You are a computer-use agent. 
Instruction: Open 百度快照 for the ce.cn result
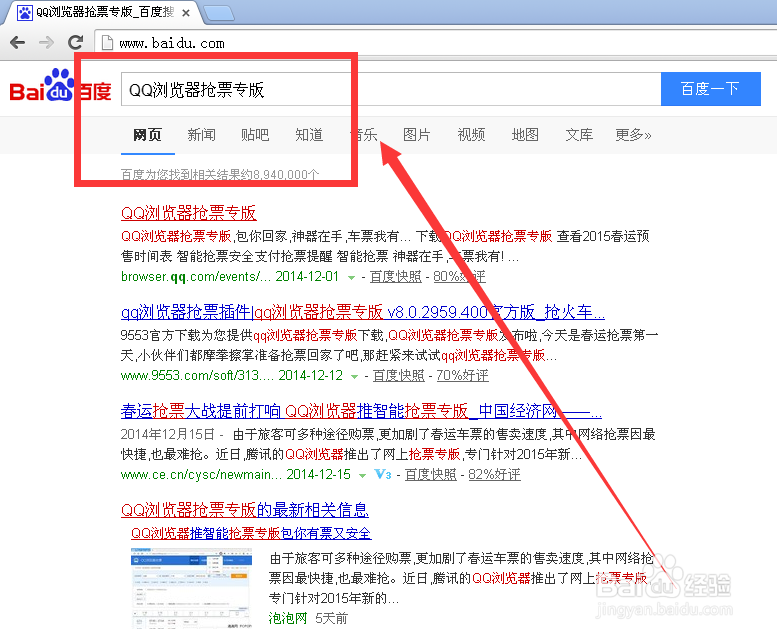431,474
